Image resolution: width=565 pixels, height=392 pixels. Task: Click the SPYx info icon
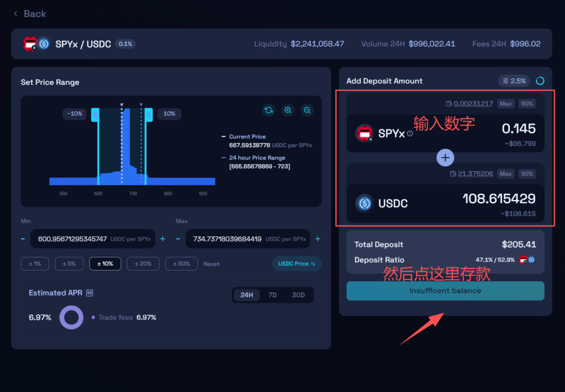coord(410,133)
